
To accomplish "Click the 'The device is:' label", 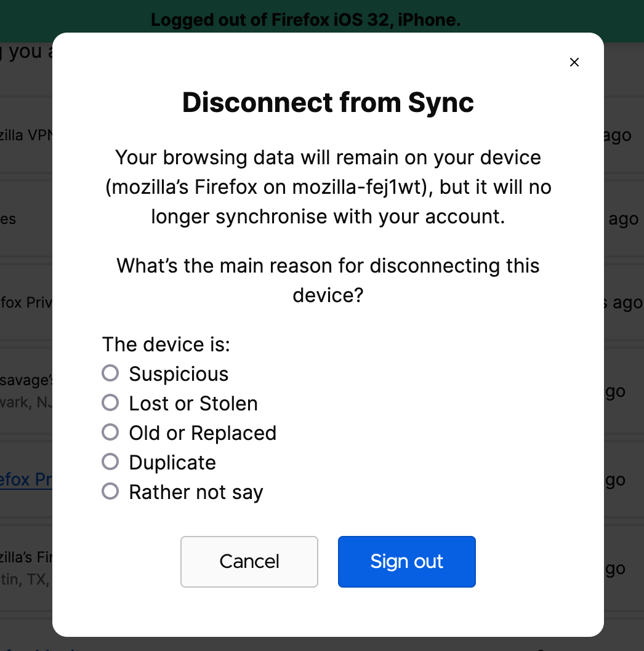I will [x=167, y=344].
